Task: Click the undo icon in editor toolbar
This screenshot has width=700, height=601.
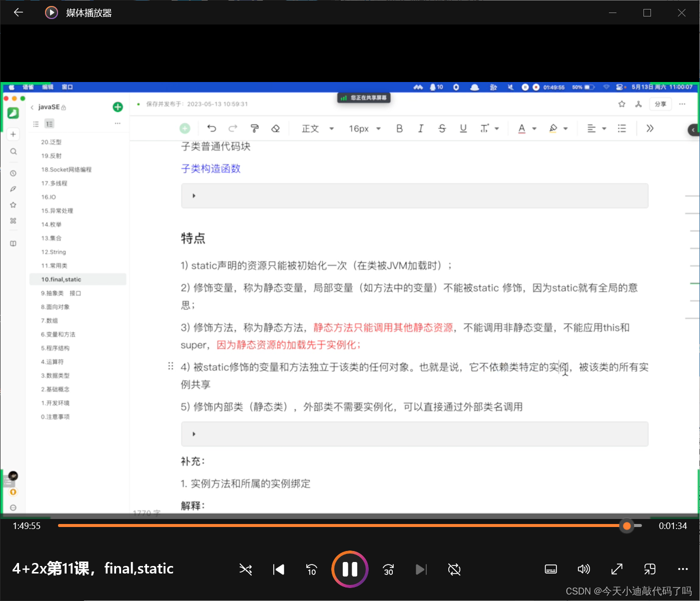Action: point(212,128)
